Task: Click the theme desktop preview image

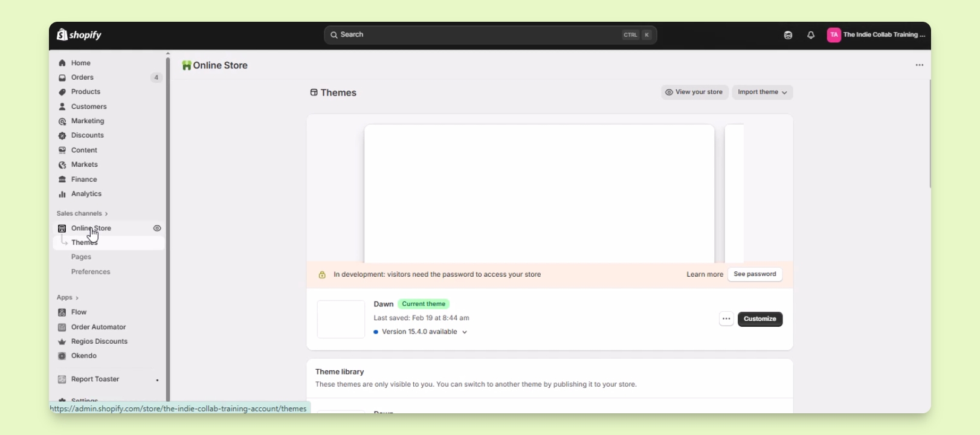Action: pyautogui.click(x=540, y=193)
